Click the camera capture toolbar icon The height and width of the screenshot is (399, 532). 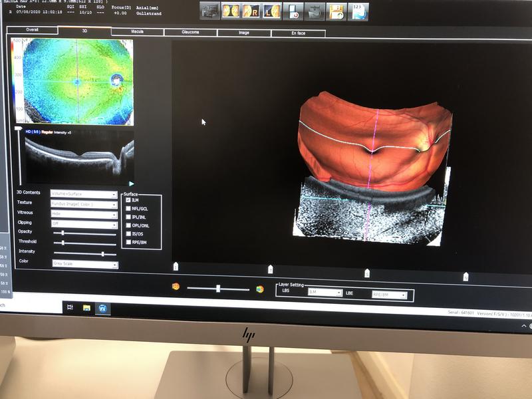315,11
